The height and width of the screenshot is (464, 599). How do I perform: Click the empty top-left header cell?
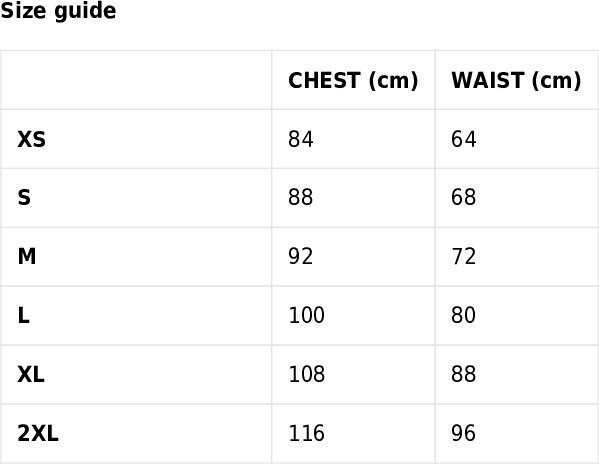136,80
